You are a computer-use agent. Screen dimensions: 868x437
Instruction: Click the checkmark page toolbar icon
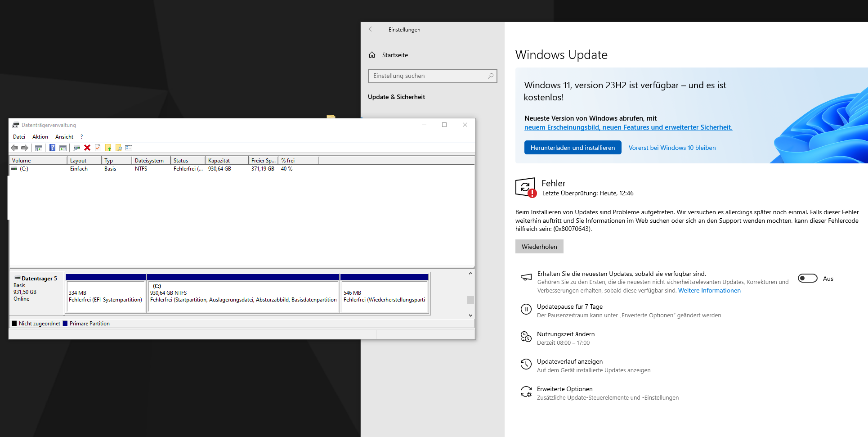point(98,148)
